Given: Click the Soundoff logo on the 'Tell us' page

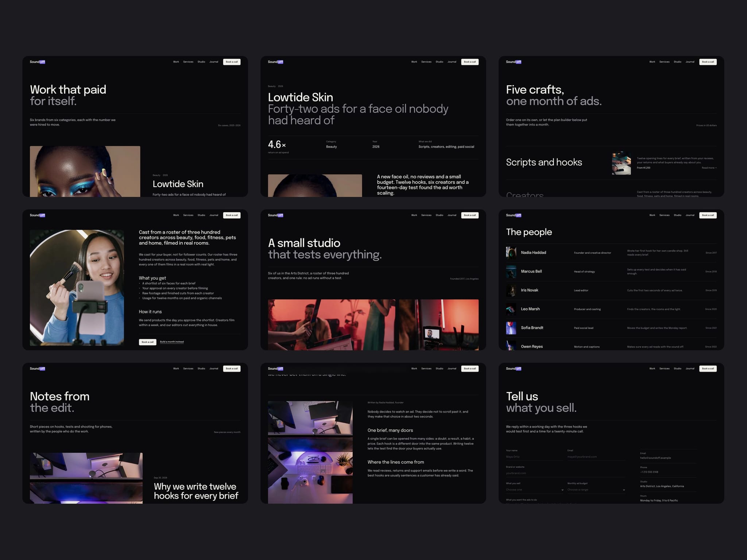Looking at the screenshot, I should coord(514,369).
